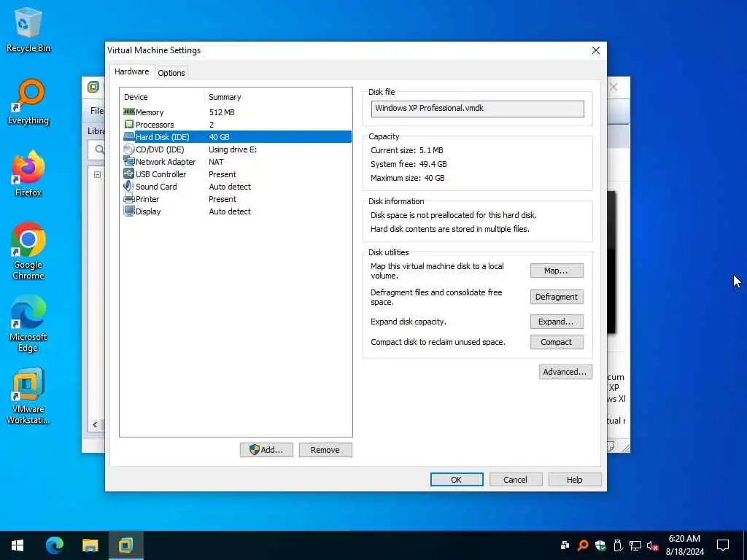Click the Remove device button
Viewport: 747px width, 560px height.
[325, 450]
